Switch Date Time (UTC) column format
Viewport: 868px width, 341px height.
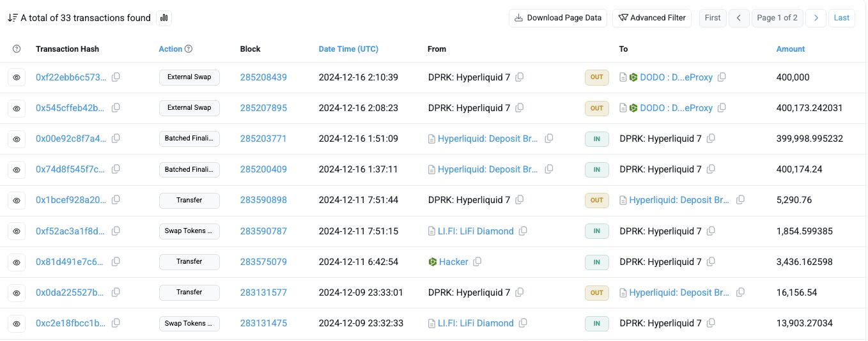(348, 49)
